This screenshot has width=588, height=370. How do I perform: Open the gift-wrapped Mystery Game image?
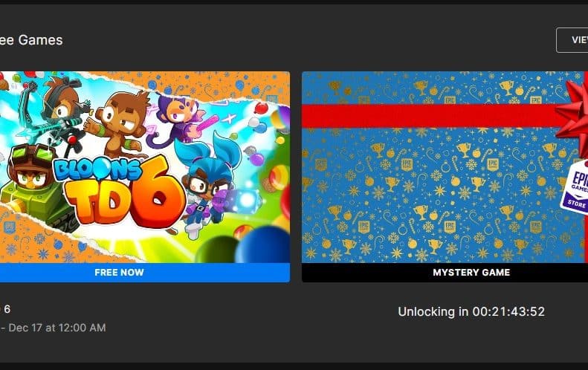445,167
